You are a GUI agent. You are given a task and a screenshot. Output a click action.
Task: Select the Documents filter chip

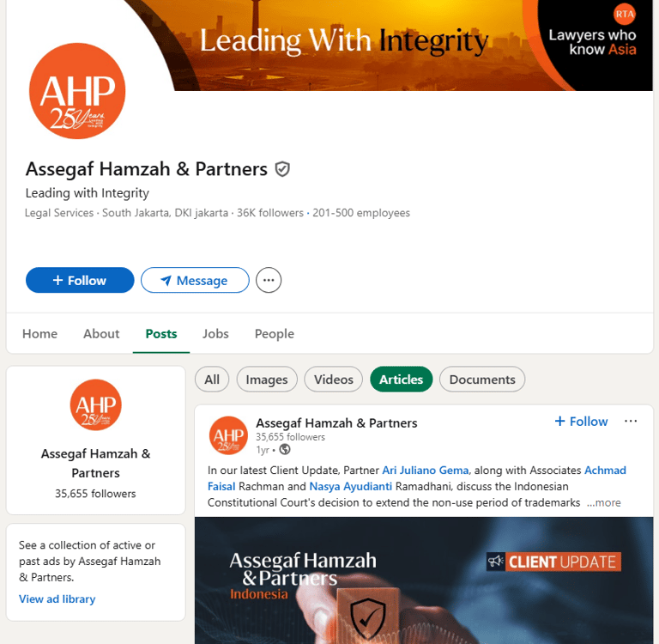pos(482,380)
